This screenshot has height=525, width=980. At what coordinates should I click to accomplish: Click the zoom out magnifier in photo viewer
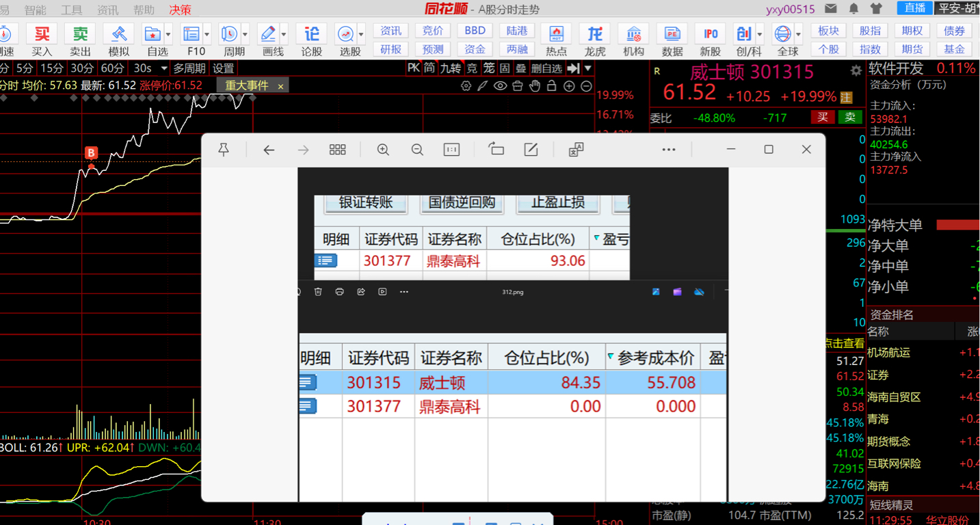coord(417,150)
